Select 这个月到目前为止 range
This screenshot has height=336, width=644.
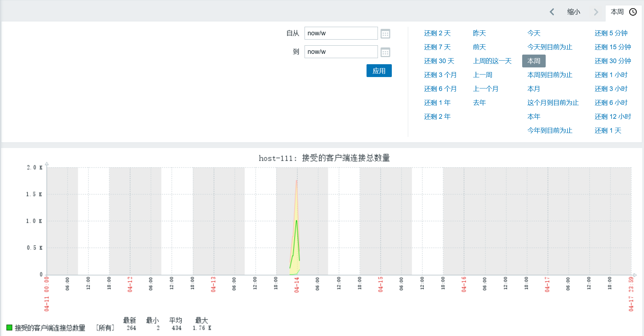coord(553,103)
